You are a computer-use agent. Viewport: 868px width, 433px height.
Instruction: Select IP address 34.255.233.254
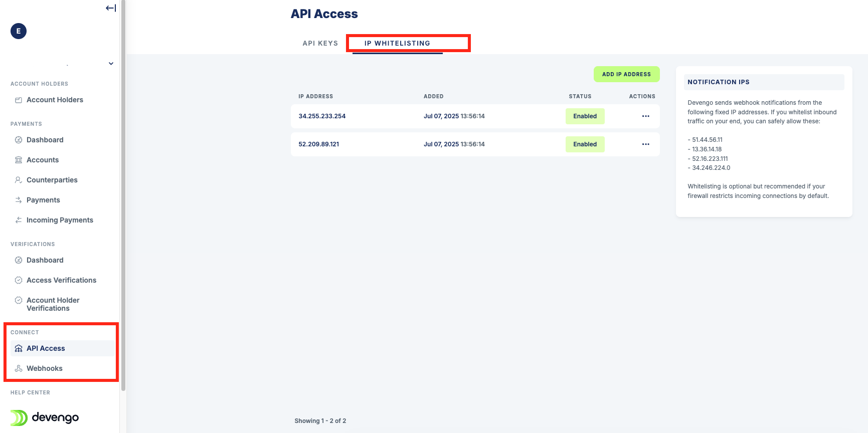pos(322,116)
